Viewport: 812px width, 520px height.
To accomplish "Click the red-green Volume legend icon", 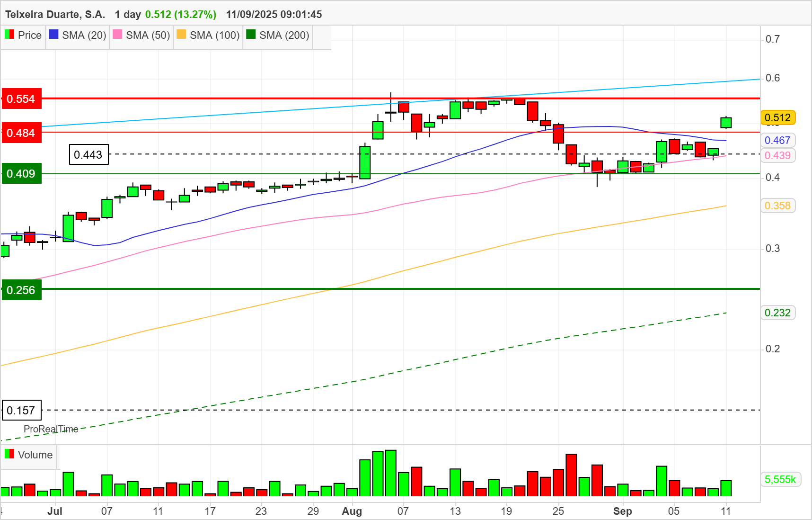I will tap(9, 454).
